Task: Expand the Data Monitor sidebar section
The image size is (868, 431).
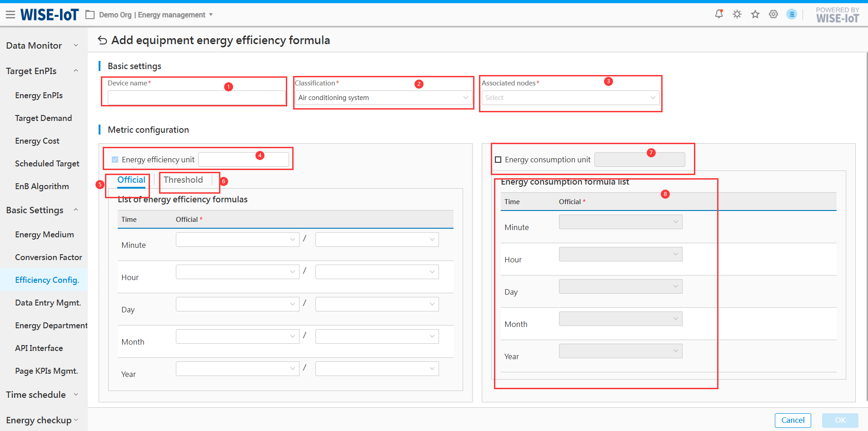Action: tap(41, 45)
